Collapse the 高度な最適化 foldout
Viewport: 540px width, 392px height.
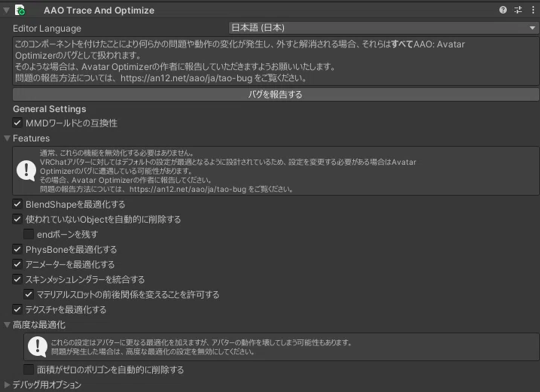click(x=7, y=324)
